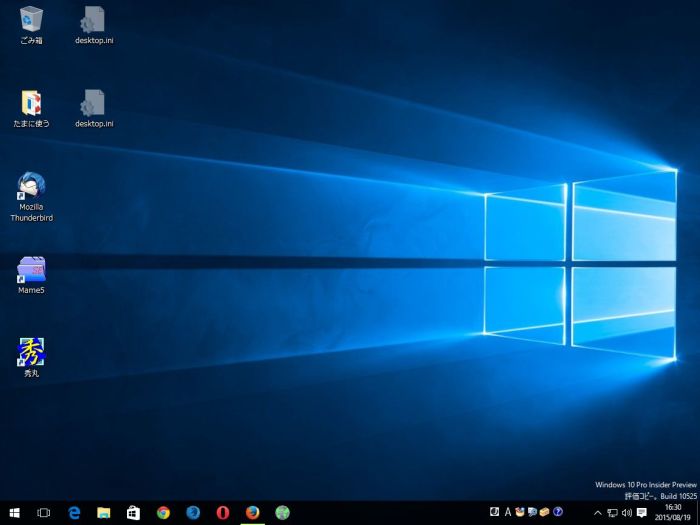This screenshot has height=525, width=700.
Task: Select the Mame5 desktop icon
Action: (32, 270)
